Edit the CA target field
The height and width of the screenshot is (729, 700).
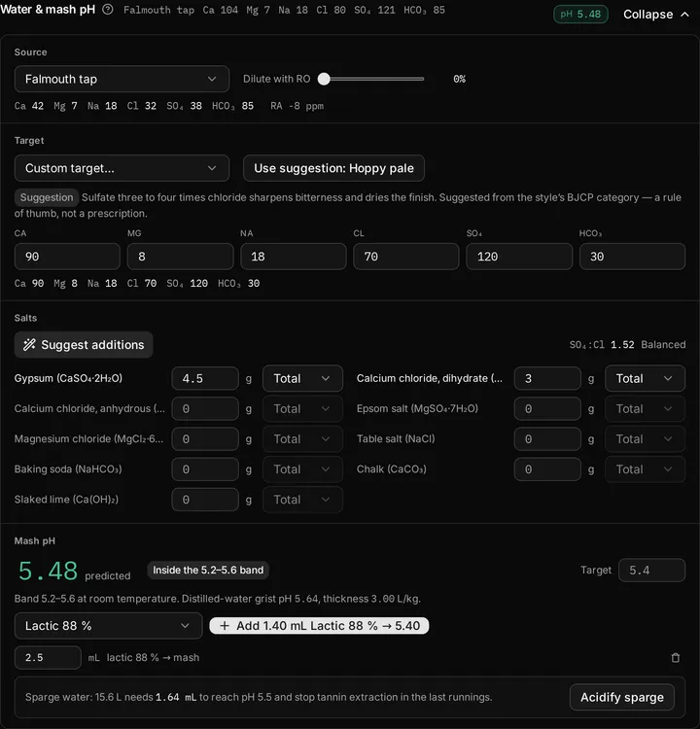pyautogui.click(x=67, y=257)
